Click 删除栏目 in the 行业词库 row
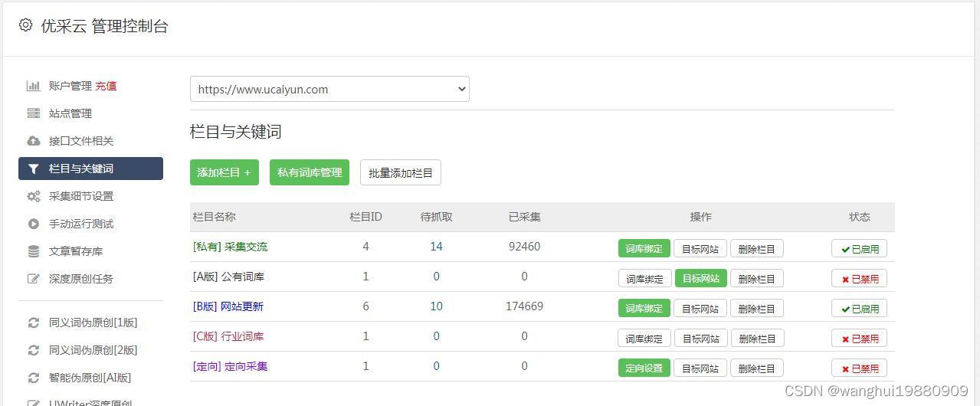Image resolution: width=980 pixels, height=406 pixels. click(x=757, y=338)
